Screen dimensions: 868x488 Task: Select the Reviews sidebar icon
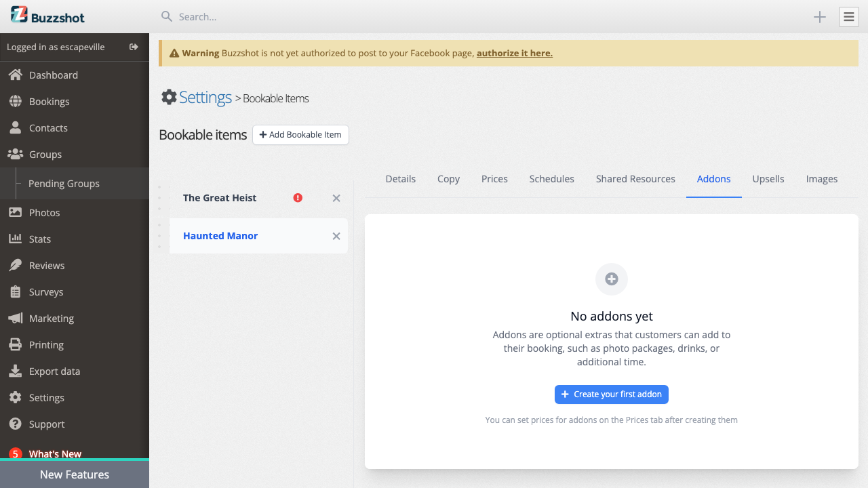click(22, 265)
